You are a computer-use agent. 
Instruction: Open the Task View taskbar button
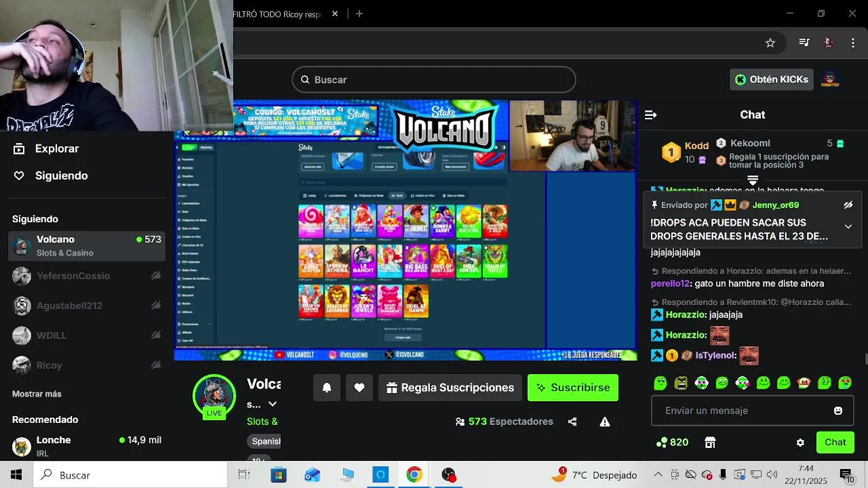(x=244, y=475)
